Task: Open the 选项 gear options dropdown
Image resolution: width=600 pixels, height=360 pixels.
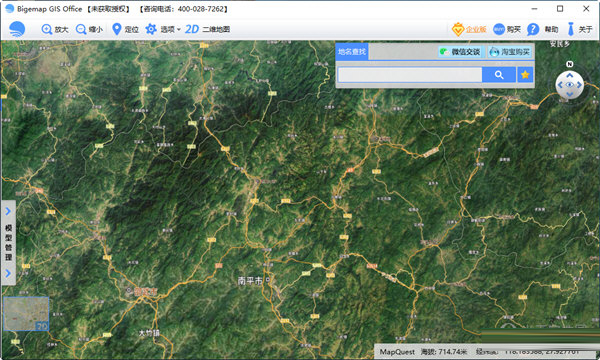Action: (162, 29)
